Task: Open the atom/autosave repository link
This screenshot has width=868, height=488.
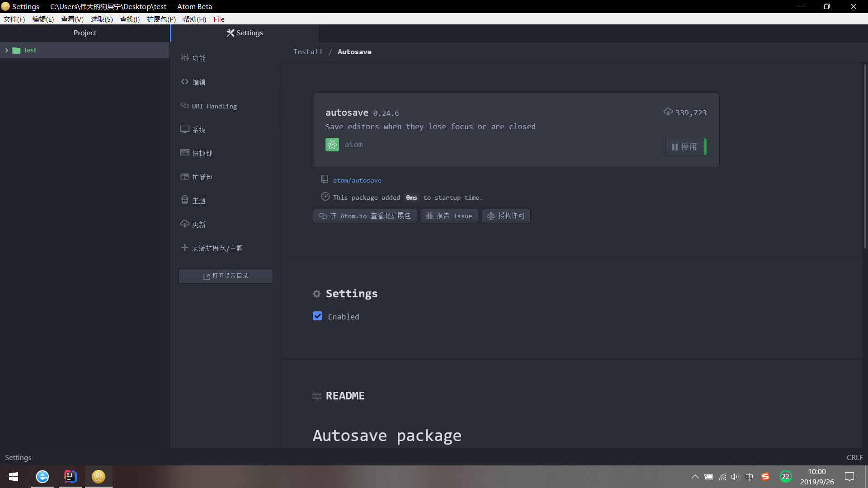Action: [x=357, y=180]
